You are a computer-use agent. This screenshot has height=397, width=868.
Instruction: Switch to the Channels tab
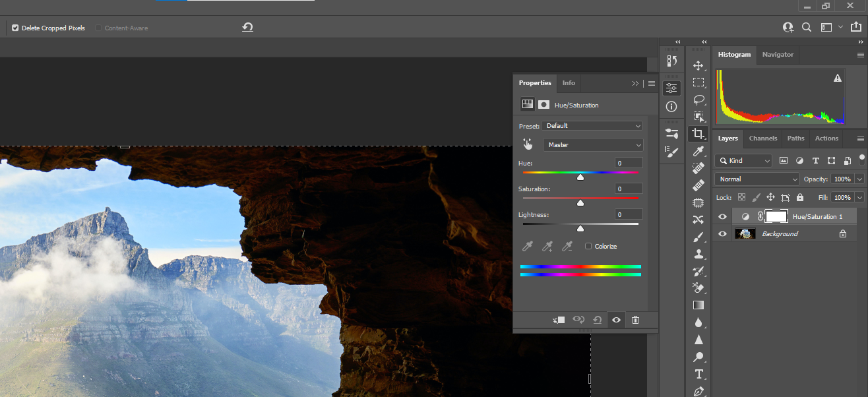click(x=762, y=138)
